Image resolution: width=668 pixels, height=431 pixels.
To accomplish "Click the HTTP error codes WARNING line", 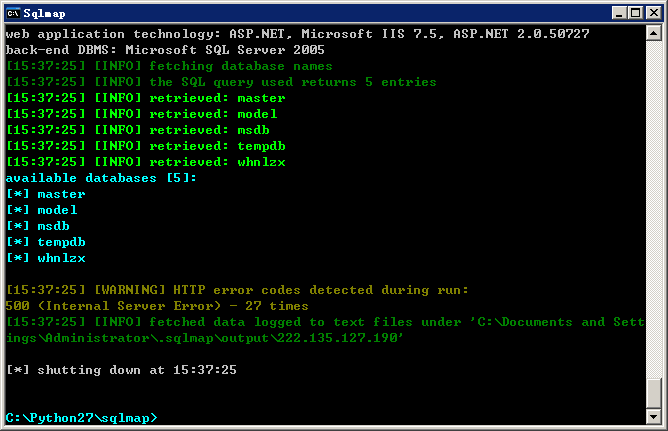I will pyautogui.click(x=237, y=290).
